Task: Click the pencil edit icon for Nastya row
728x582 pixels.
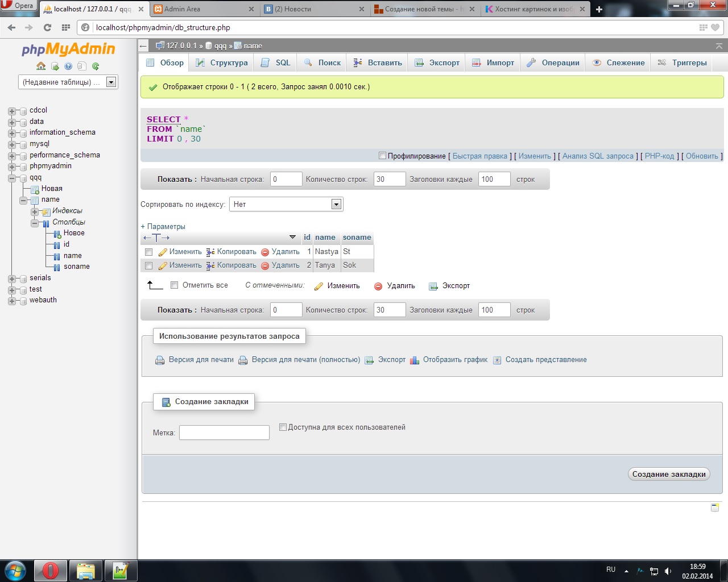Action: click(x=163, y=252)
